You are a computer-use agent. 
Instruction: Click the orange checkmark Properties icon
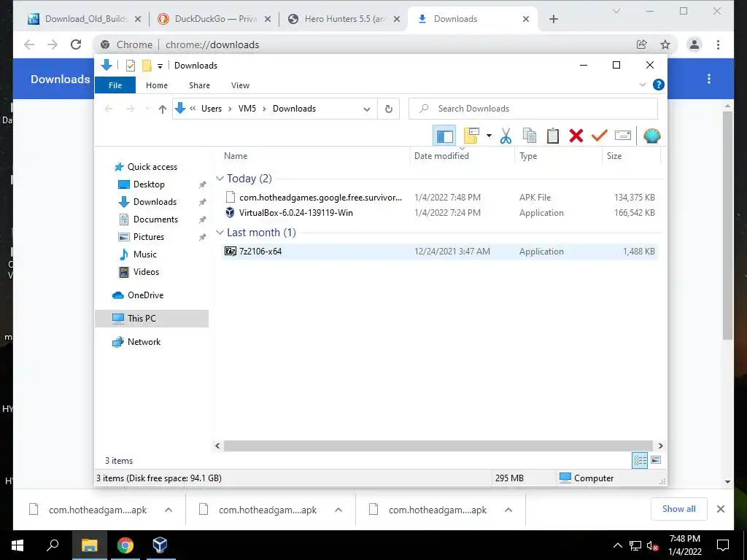coord(600,136)
